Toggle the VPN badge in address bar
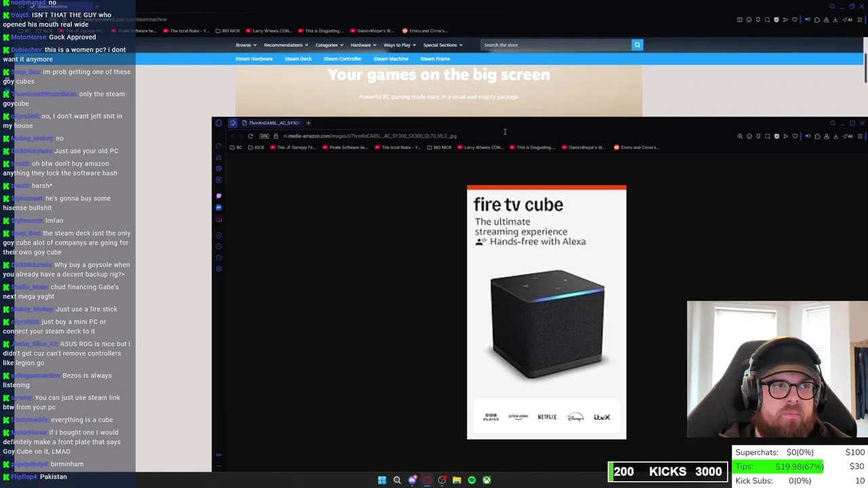Image resolution: width=868 pixels, height=488 pixels. coord(264,136)
